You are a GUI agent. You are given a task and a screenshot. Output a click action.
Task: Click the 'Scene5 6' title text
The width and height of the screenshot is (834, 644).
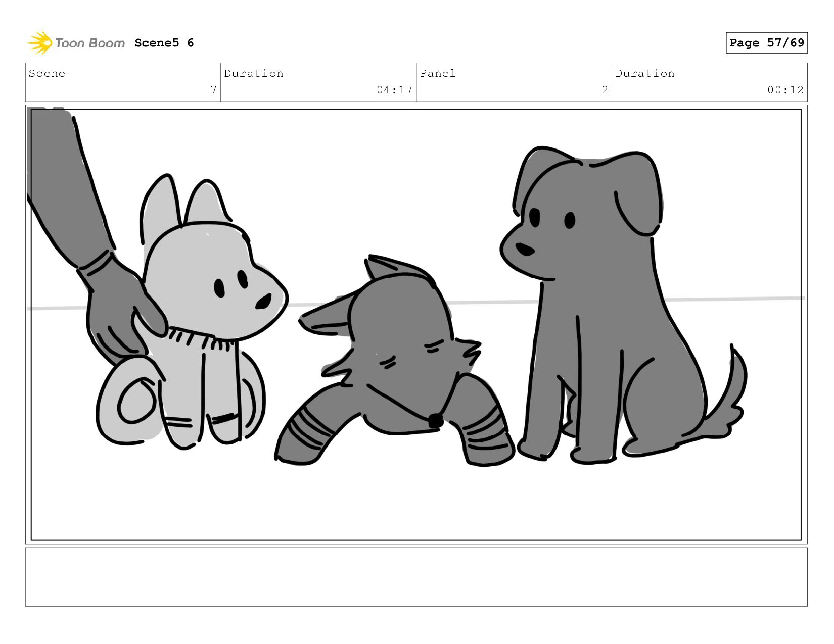(164, 43)
